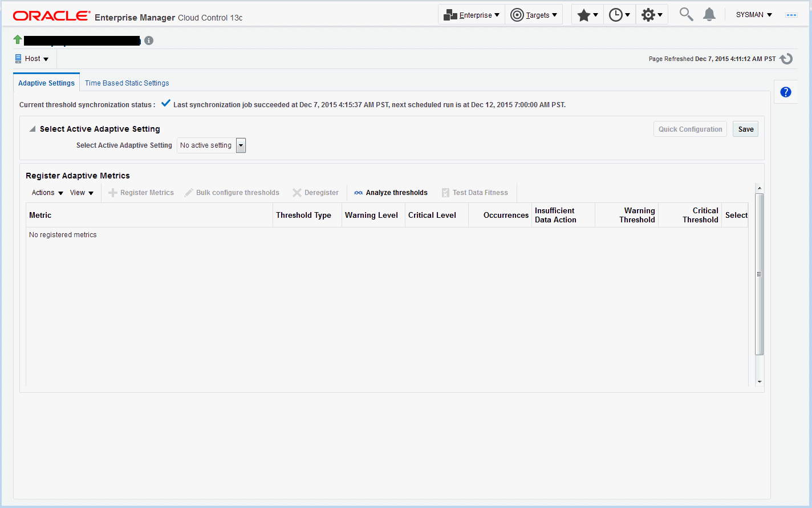Click Critical Level column header

coord(437,215)
